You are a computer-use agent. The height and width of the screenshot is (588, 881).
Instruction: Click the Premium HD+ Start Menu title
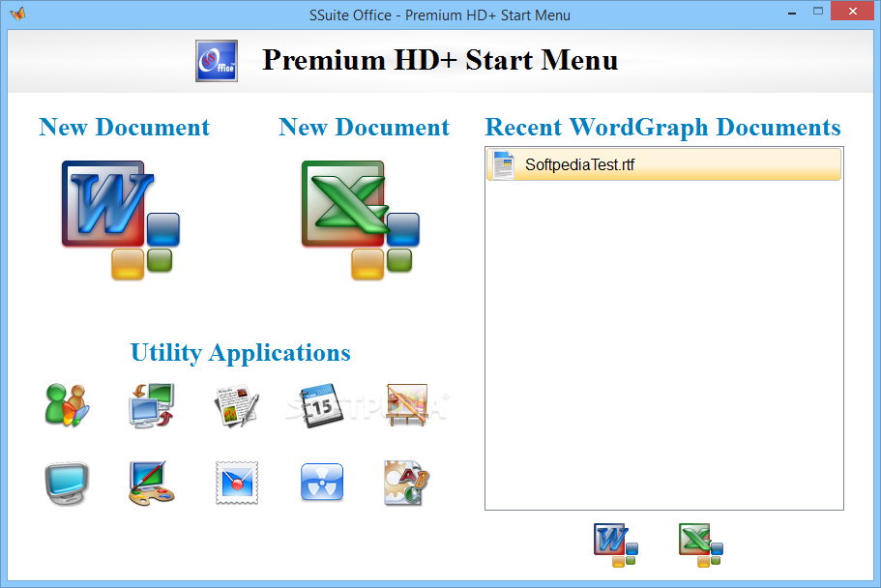click(x=440, y=60)
